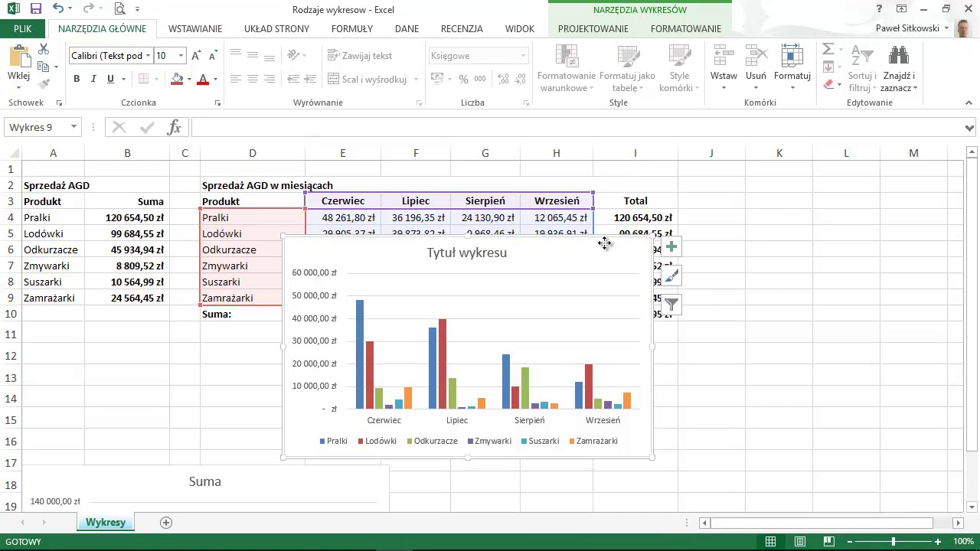Open the font color dropdown arrow
Screen dimensions: 980x551
point(215,80)
